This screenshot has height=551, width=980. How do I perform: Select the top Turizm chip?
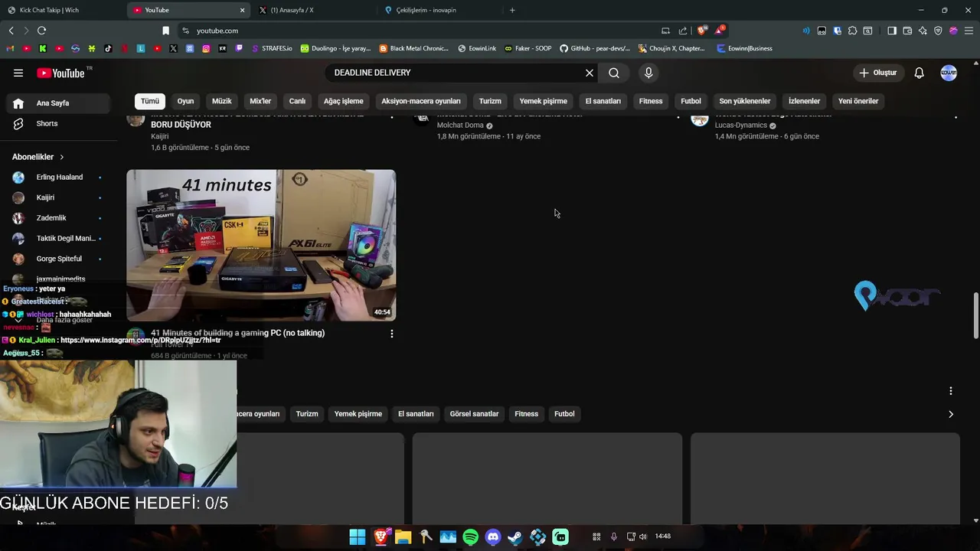point(490,101)
